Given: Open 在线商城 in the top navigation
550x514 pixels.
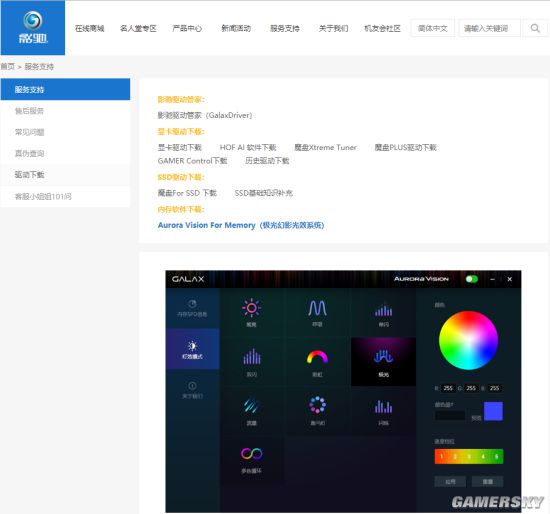Looking at the screenshot, I should tap(89, 28).
